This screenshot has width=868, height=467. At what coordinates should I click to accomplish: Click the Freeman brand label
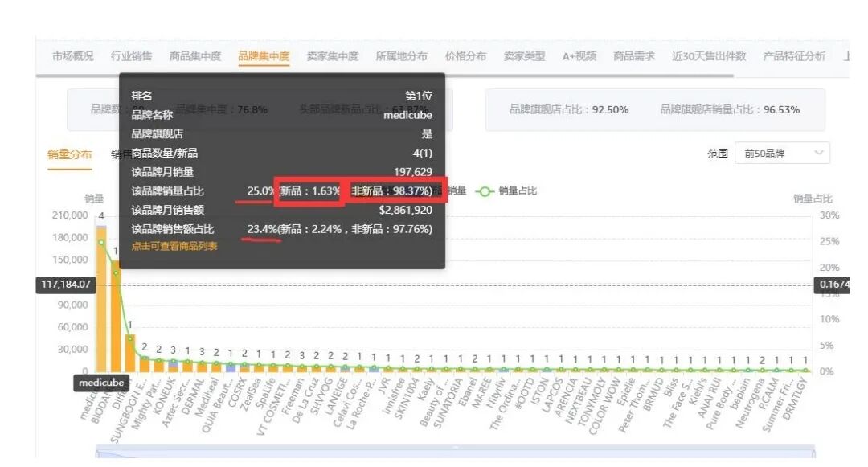293,397
